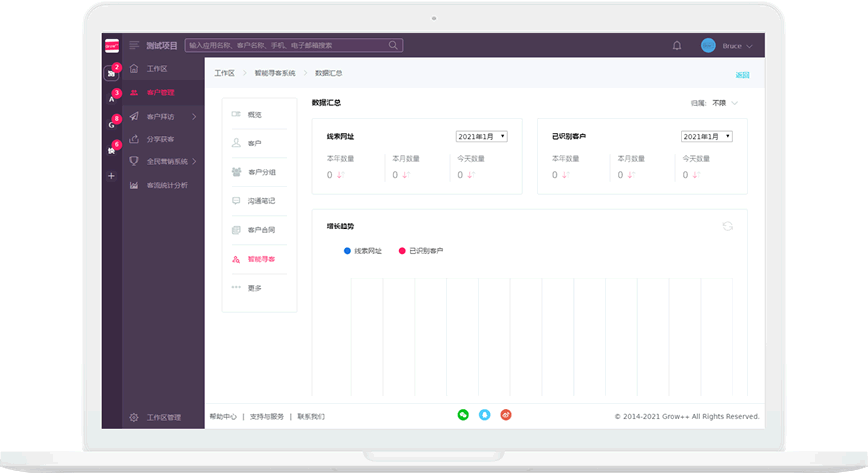This screenshot has width=868, height=473.
Task: Open the Weibo icon in footer
Action: (506, 415)
